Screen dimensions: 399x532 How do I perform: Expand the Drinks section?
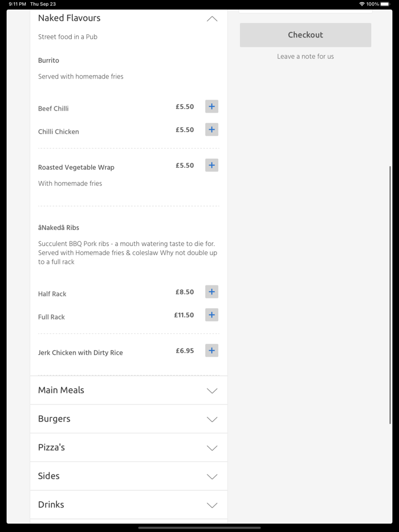(212, 505)
